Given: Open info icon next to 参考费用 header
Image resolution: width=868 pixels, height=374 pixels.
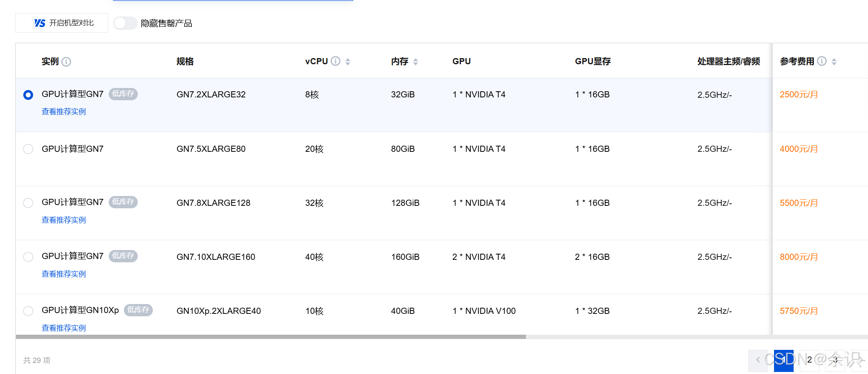Looking at the screenshot, I should [x=822, y=61].
